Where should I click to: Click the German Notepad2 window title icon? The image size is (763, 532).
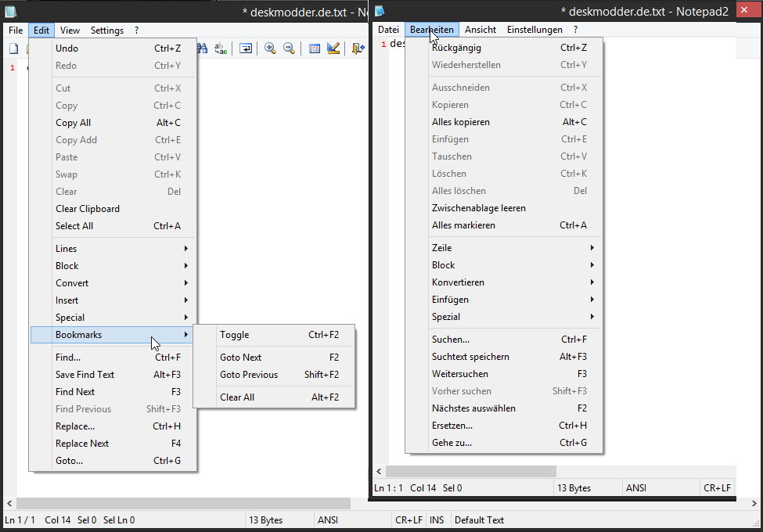(380, 11)
